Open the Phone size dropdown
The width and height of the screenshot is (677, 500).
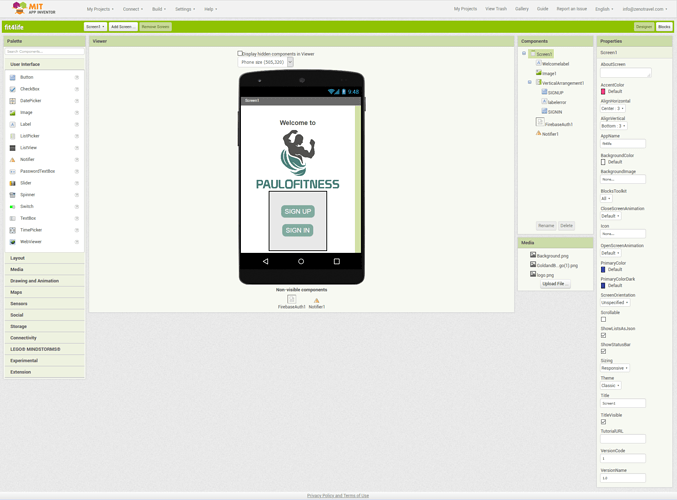[x=266, y=62]
